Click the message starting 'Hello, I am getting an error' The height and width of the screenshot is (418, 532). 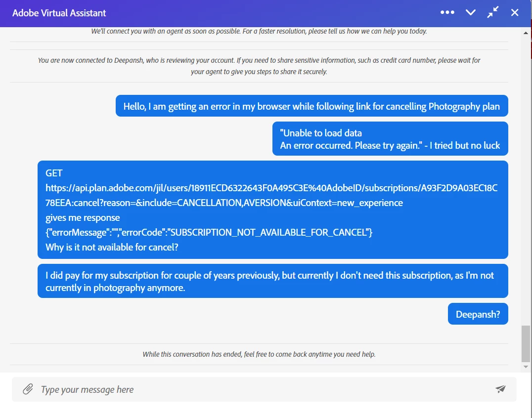click(x=311, y=106)
